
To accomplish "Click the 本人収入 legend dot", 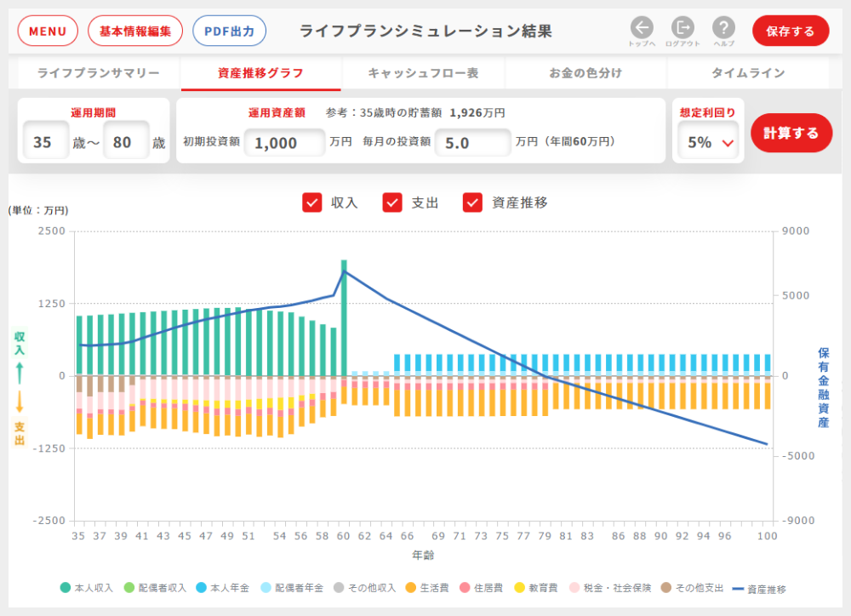I will [66, 588].
